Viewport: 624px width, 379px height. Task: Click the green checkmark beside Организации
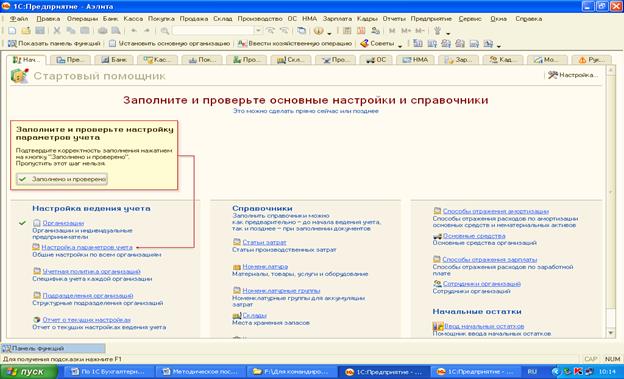coord(22,223)
